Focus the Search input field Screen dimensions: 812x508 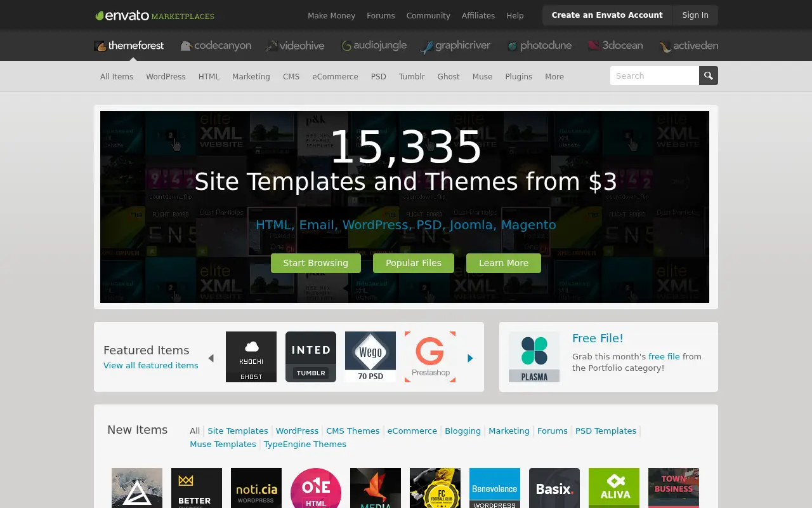655,76
